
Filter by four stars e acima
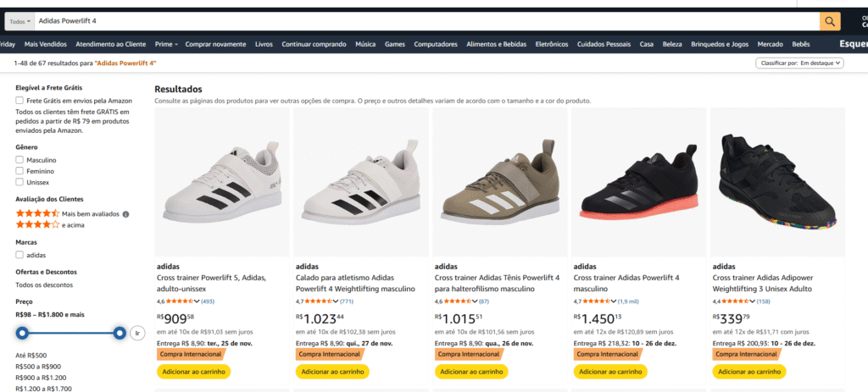pos(38,225)
